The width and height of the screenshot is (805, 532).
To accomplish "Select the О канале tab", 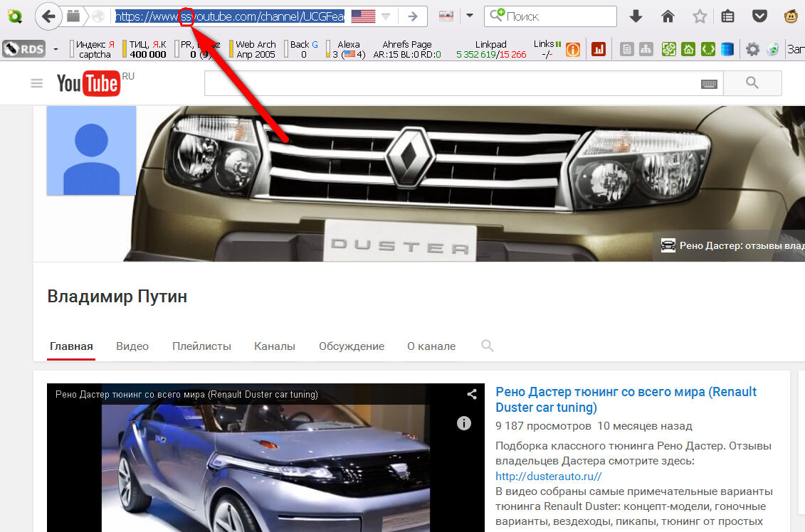I will pyautogui.click(x=431, y=346).
